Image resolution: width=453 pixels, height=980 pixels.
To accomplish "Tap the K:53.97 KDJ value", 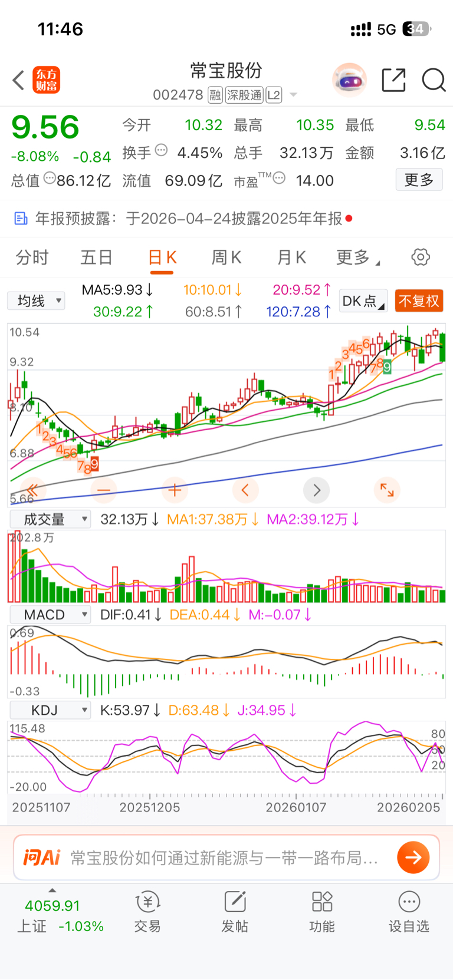I will pyautogui.click(x=130, y=710).
